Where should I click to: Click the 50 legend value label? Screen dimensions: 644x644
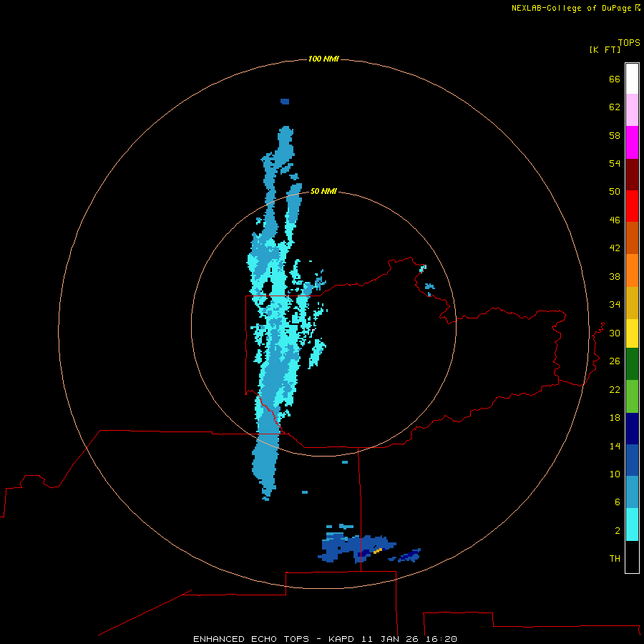point(615,191)
